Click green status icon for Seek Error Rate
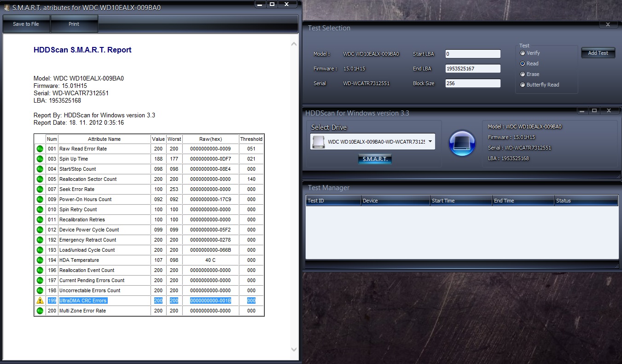The width and height of the screenshot is (622, 364). coord(40,189)
